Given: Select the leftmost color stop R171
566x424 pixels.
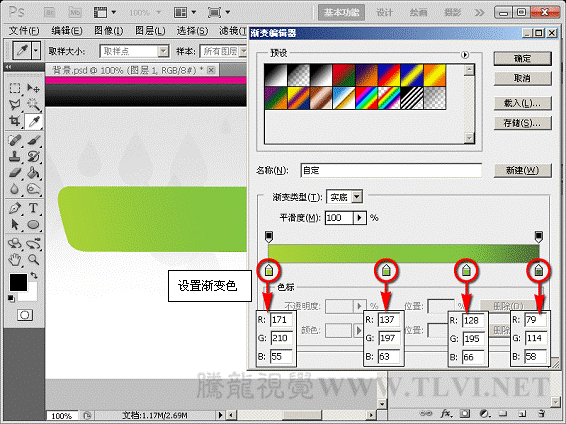Looking at the screenshot, I should click(x=269, y=270).
